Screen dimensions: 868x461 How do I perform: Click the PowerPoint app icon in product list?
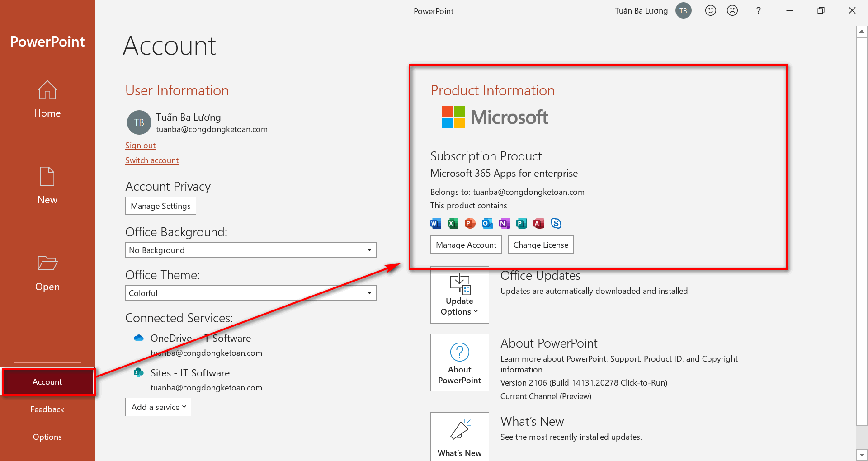tap(470, 223)
